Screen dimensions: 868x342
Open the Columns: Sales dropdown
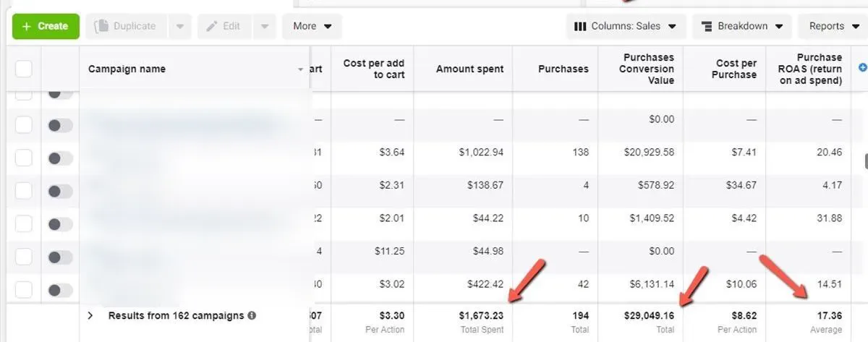625,26
